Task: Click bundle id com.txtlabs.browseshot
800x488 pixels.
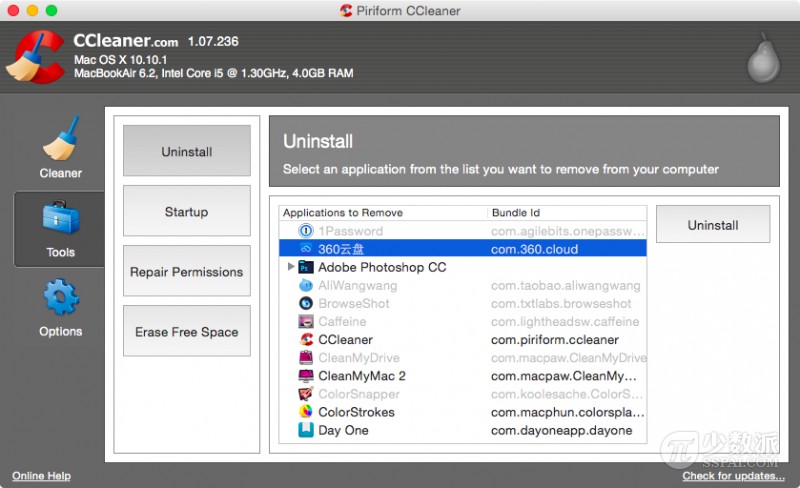Action: (x=561, y=304)
